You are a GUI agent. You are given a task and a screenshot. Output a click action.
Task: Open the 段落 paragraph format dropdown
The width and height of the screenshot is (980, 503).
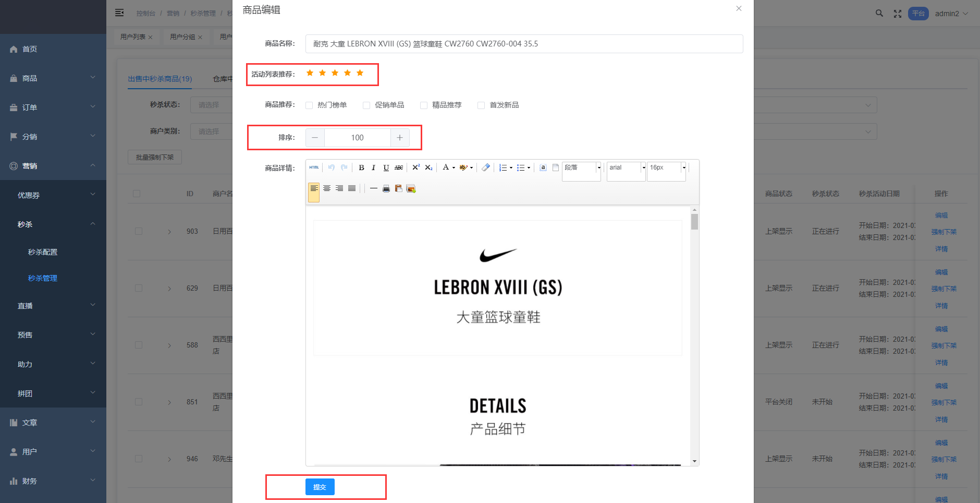pos(582,171)
